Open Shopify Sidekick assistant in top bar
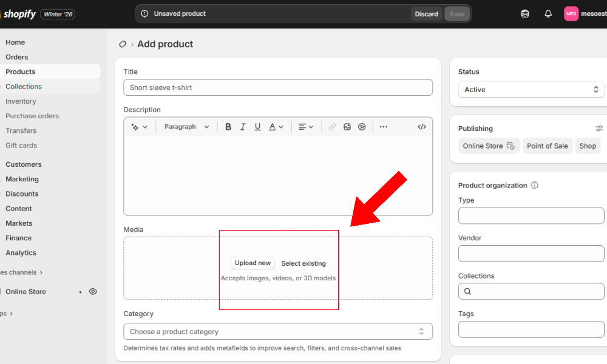 pyautogui.click(x=524, y=13)
